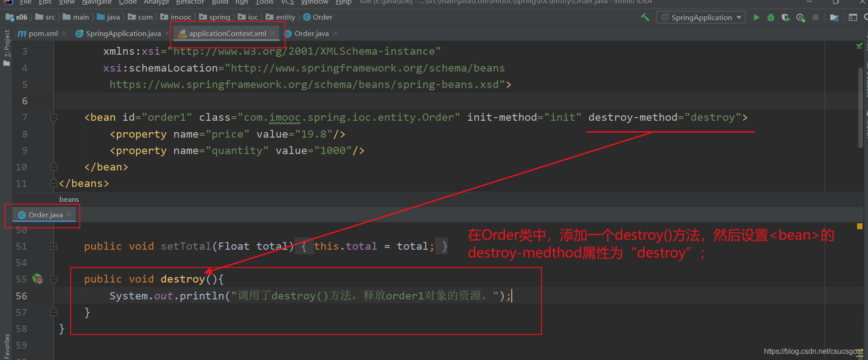868x360 pixels.
Task: Open Project Structure folder icon in toolbar
Action: pyautogui.click(x=834, y=17)
